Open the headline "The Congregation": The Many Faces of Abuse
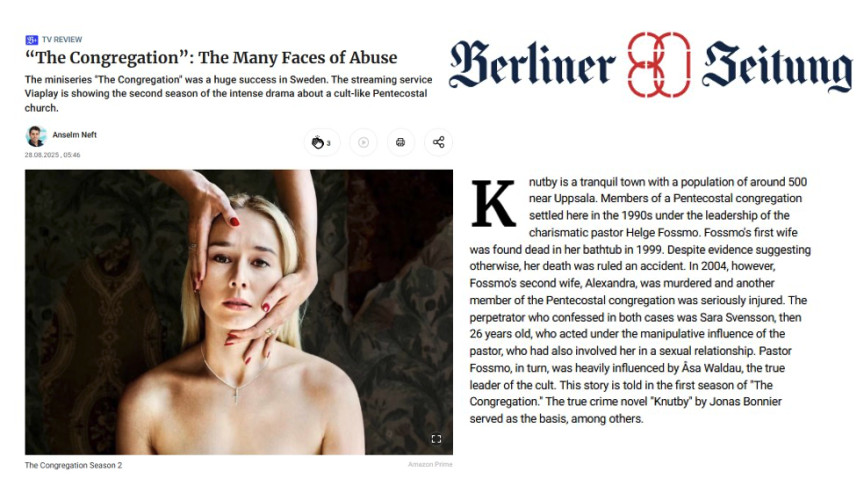This screenshot has width=864, height=486. point(211,57)
